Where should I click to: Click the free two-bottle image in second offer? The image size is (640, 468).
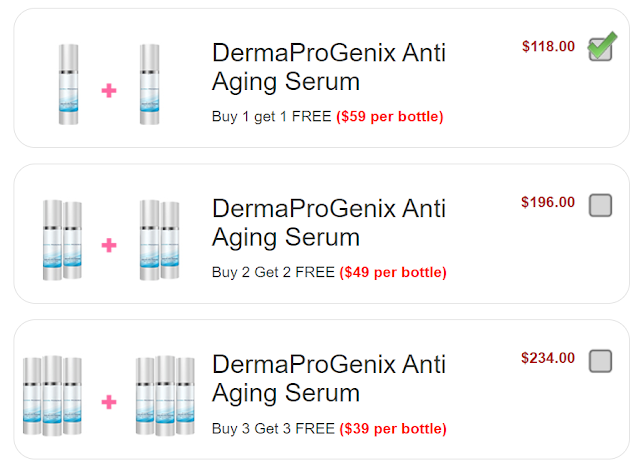(x=159, y=240)
